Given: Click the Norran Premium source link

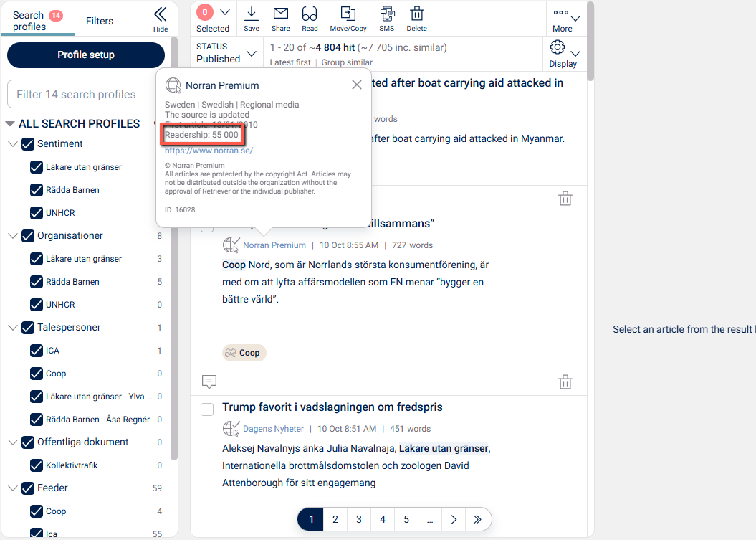Looking at the screenshot, I should tap(274, 245).
